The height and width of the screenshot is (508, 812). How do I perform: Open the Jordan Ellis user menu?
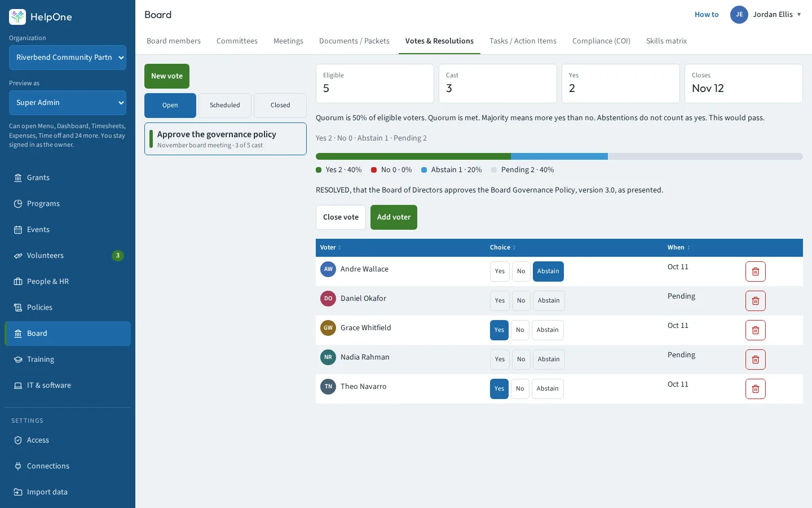tap(766, 15)
